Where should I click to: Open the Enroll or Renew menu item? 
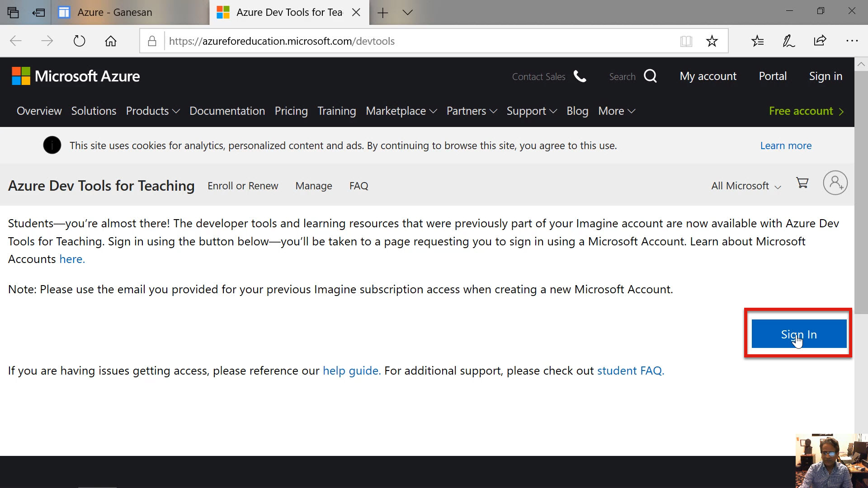pos(243,186)
